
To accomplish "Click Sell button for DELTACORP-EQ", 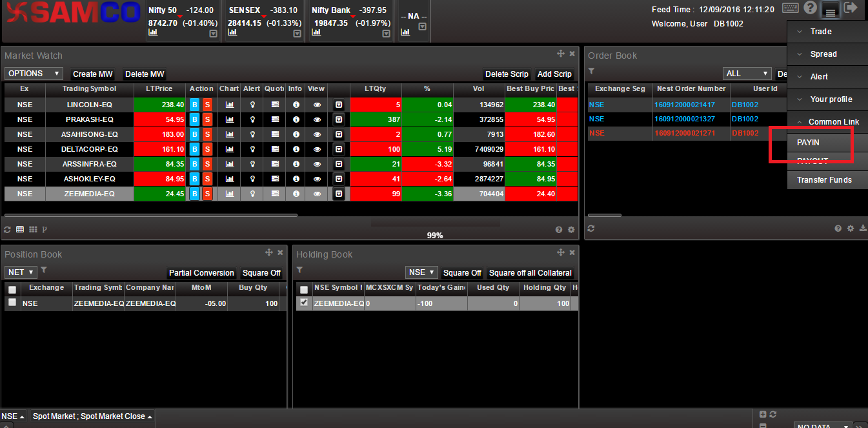I will pyautogui.click(x=207, y=149).
